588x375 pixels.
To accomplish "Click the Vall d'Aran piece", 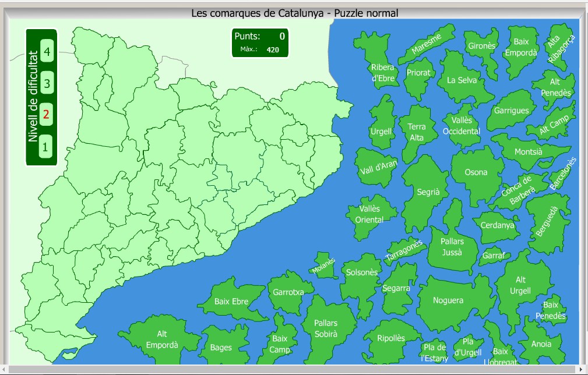I will (x=378, y=167).
